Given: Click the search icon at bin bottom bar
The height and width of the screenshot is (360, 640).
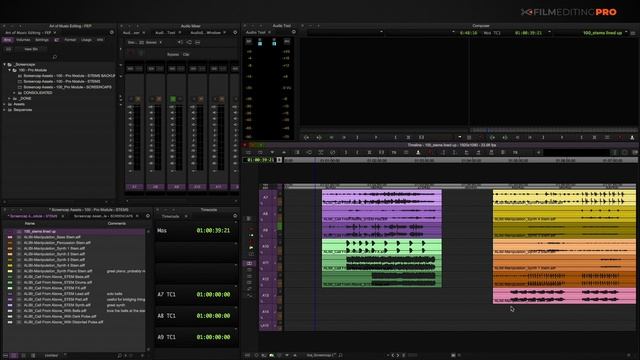Looking at the screenshot, I should [x=120, y=356].
